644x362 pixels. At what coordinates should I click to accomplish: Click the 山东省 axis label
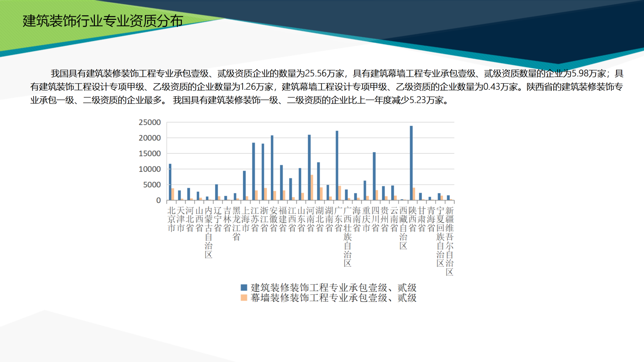[301, 219]
